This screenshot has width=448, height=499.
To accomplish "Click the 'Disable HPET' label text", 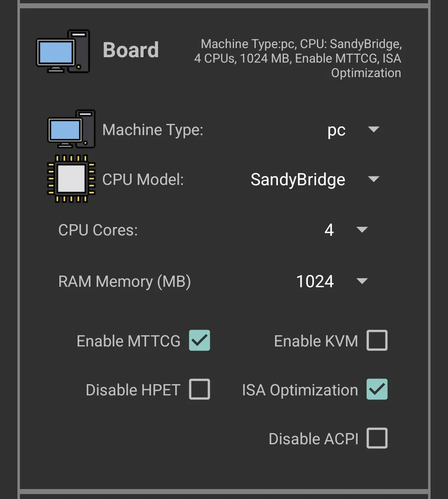I will point(133,390).
